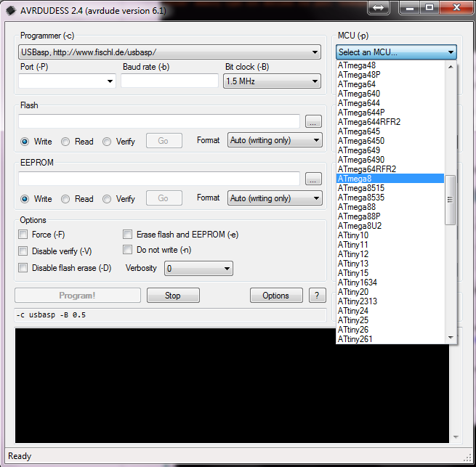This screenshot has width=476, height=467.
Task: Click the black console output area
Action: click(232, 386)
